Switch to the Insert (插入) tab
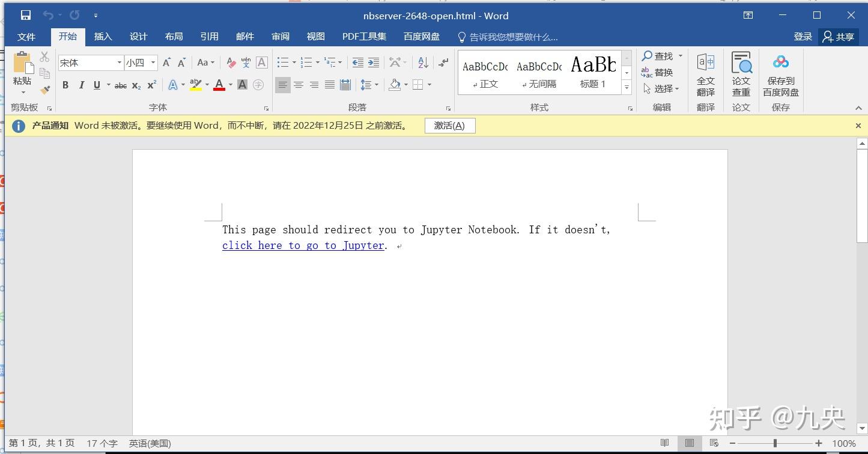This screenshot has width=868, height=454. point(103,37)
